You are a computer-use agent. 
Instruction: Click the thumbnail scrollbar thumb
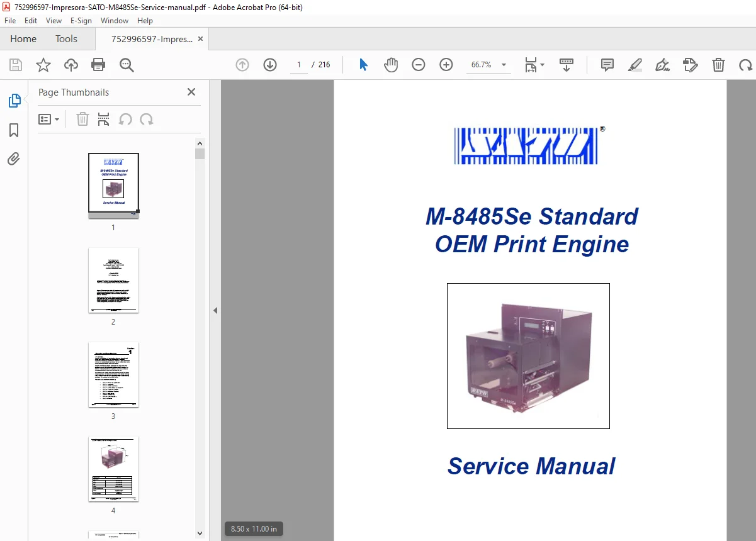click(x=200, y=154)
